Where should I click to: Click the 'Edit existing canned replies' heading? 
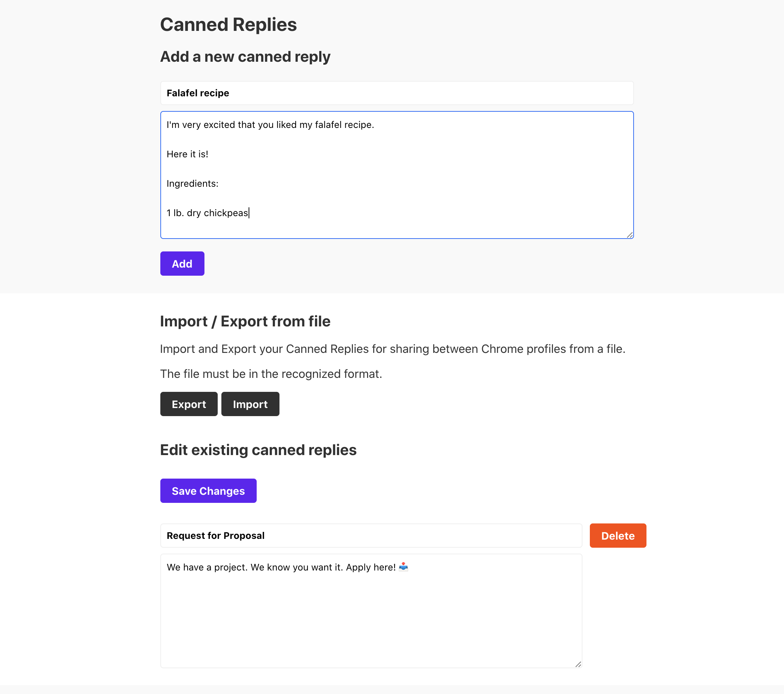(258, 450)
